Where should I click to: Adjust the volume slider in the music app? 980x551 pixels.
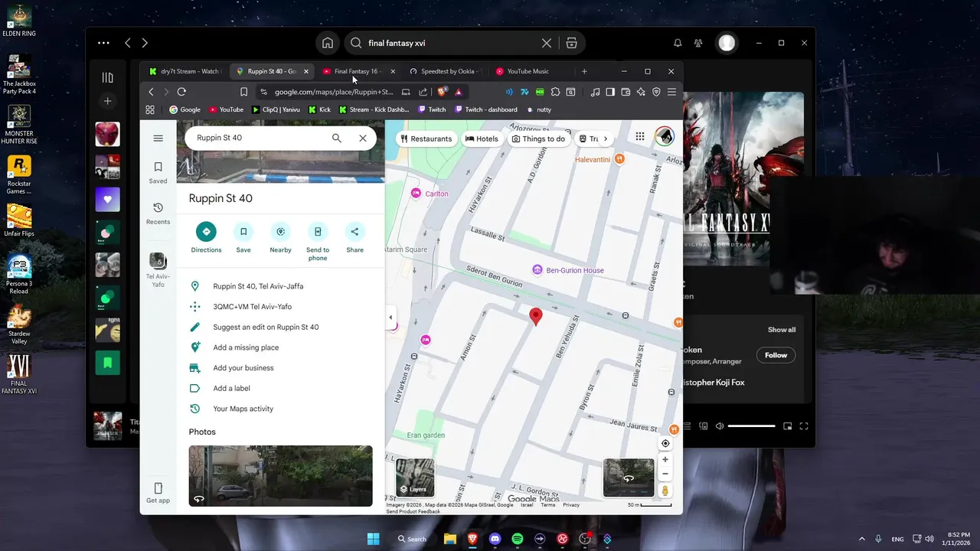752,426
